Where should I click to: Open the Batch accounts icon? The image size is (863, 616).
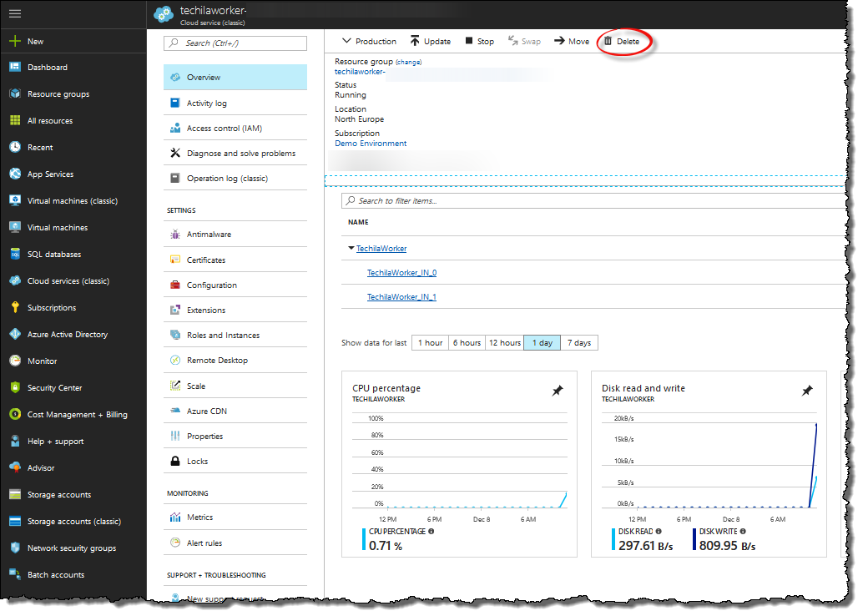[15, 574]
